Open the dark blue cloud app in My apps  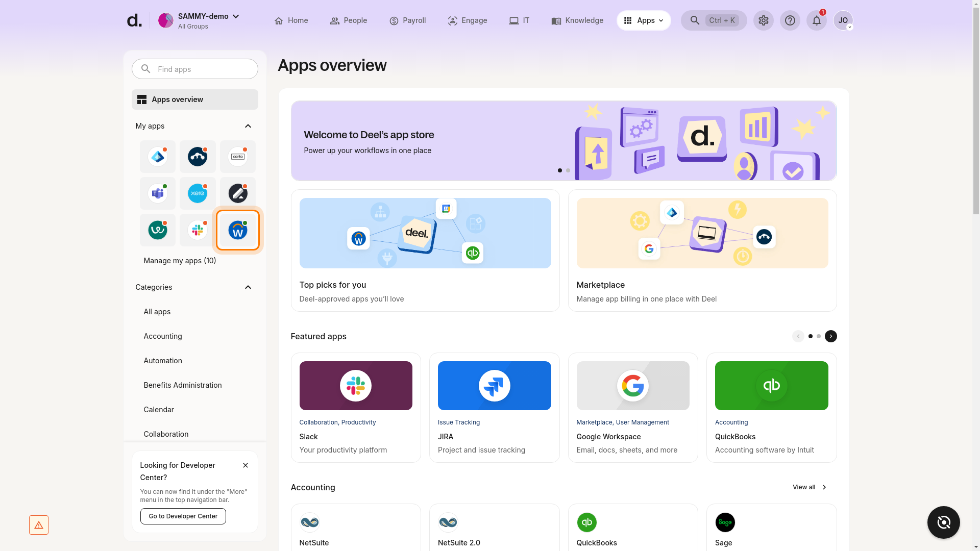click(198, 157)
